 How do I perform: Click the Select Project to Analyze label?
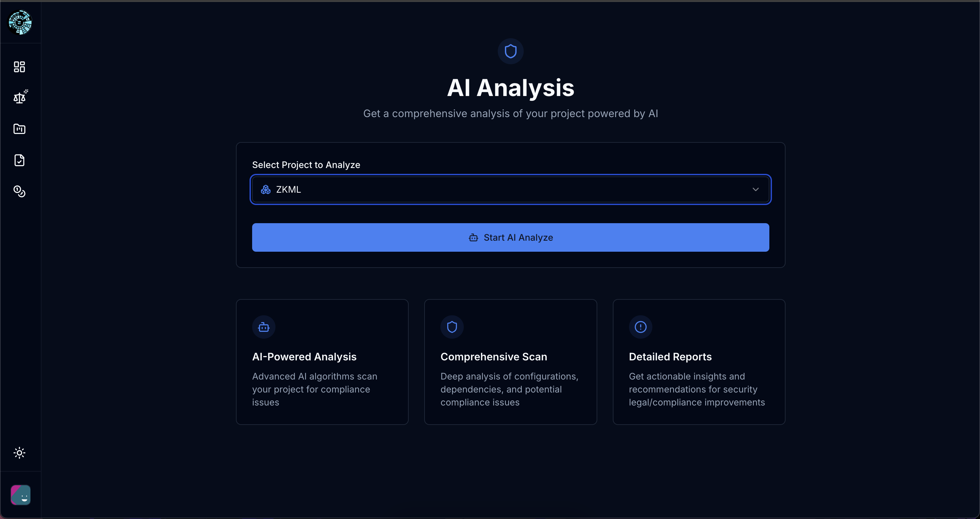pos(306,165)
